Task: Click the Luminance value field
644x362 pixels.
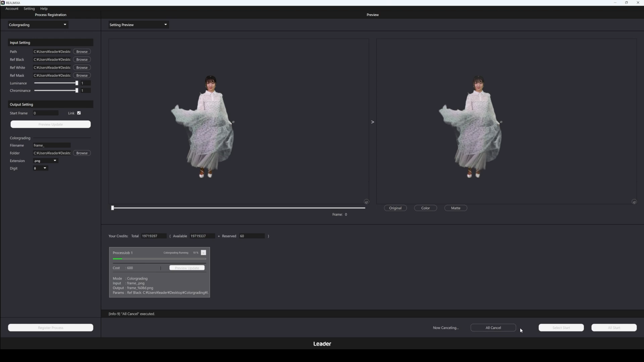Action: point(86,83)
